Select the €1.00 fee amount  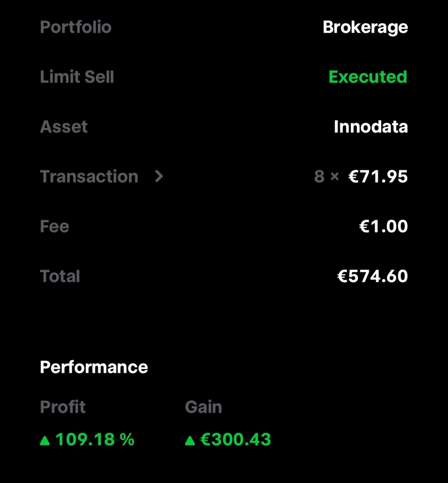point(383,226)
